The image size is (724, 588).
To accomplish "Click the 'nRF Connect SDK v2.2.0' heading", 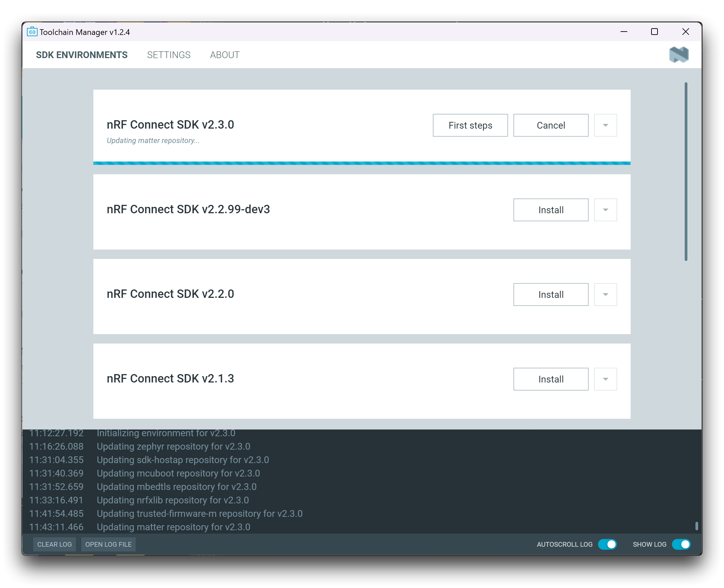I will coord(170,294).
